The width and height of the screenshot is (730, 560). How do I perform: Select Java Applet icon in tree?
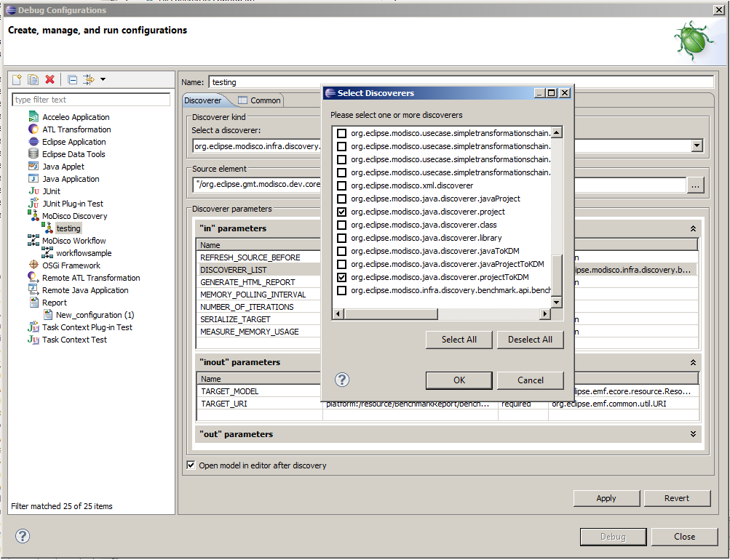[x=33, y=166]
